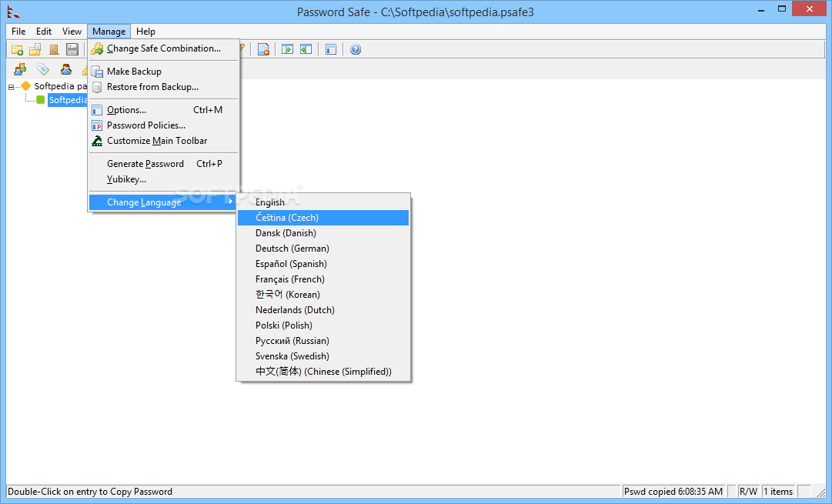832x504 pixels.
Task: Click the Username person dragbar icon
Action: coord(65,69)
